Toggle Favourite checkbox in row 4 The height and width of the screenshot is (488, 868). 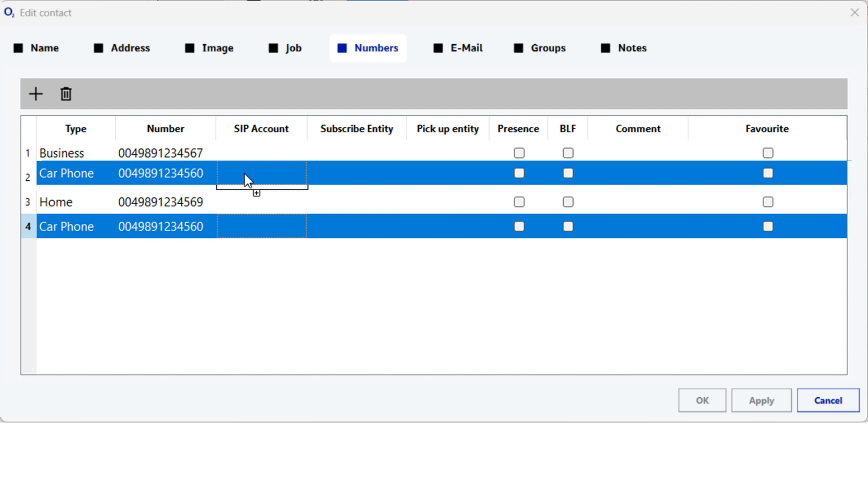coord(768,226)
